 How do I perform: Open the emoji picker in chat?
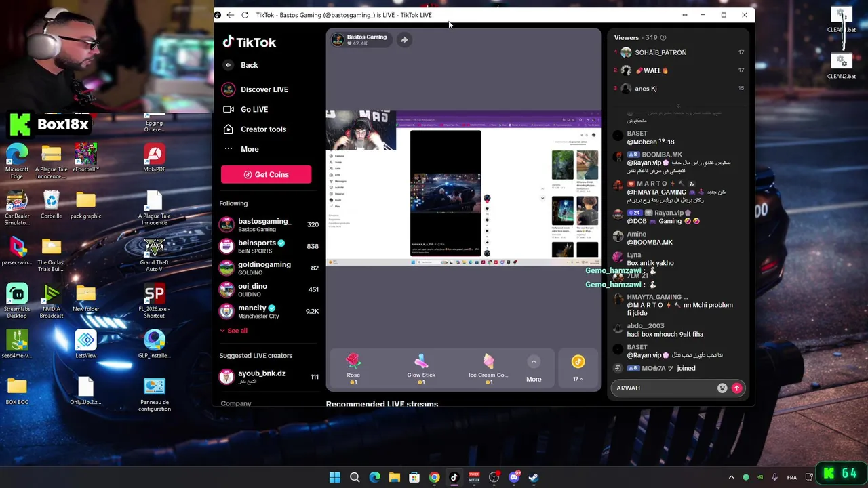pyautogui.click(x=722, y=388)
